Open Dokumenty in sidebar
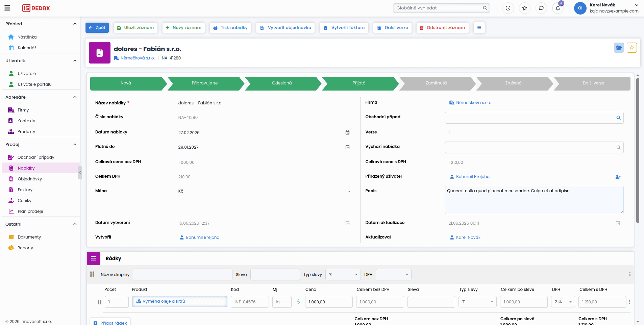644x325 pixels. coord(29,237)
